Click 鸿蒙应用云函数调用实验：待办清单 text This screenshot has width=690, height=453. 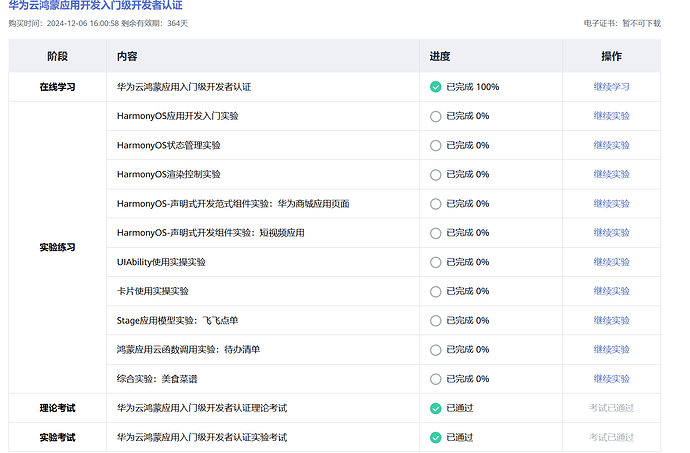coord(188,350)
